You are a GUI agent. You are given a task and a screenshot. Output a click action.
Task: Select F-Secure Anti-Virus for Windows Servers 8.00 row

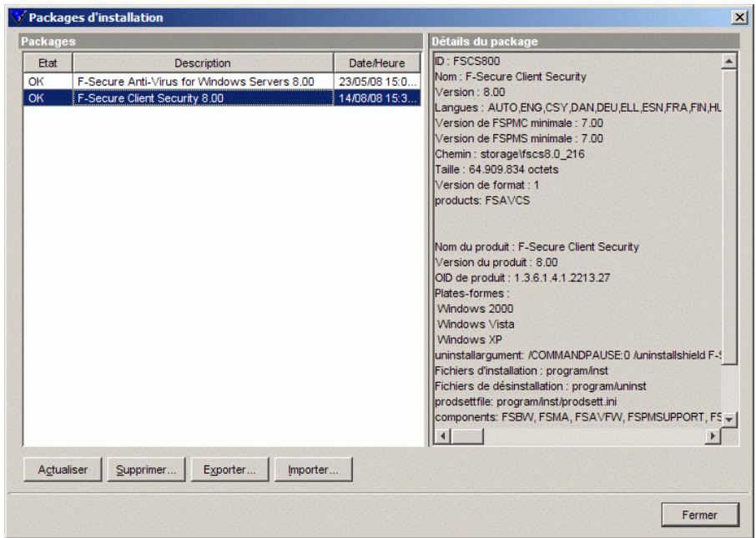coord(222,82)
